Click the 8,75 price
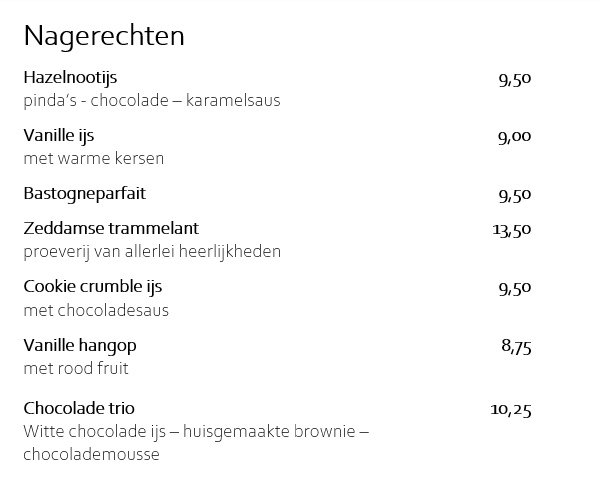The height and width of the screenshot is (488, 603). click(x=515, y=347)
